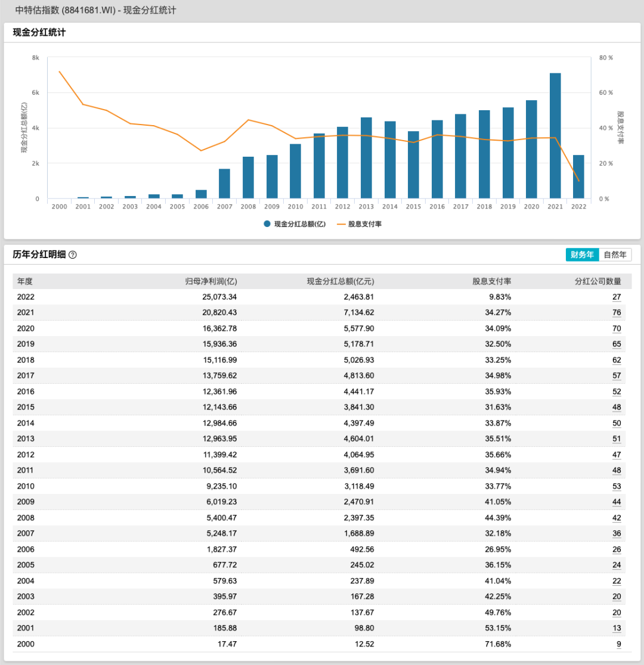Click the 2013 bar in the chart
The width and height of the screenshot is (644, 665).
[x=366, y=158]
